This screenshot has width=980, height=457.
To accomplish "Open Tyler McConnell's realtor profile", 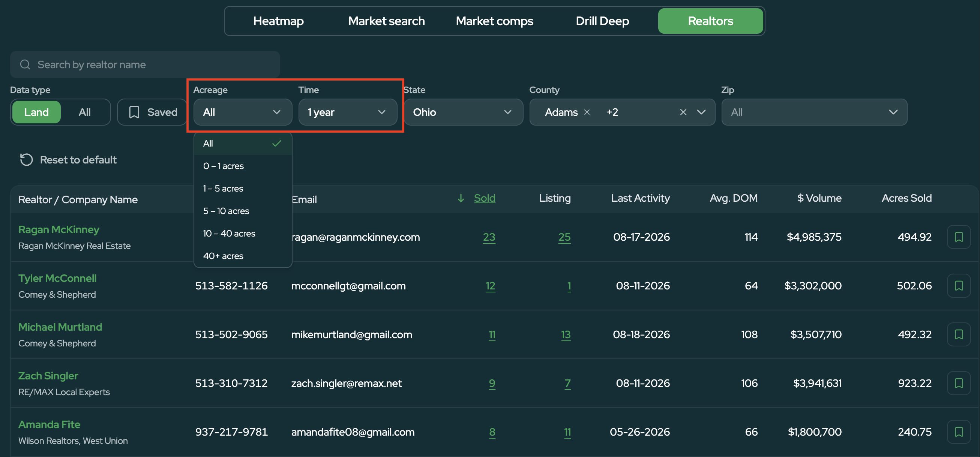I will click(x=57, y=278).
